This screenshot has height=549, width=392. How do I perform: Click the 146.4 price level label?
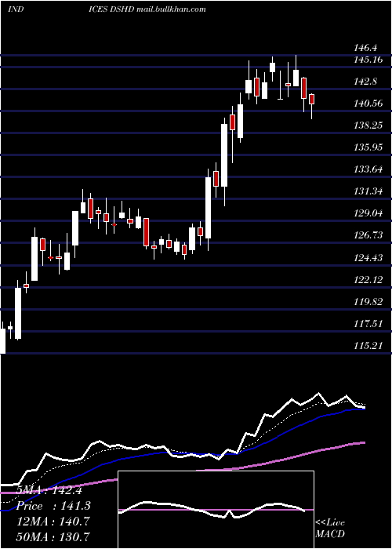[x=365, y=48]
